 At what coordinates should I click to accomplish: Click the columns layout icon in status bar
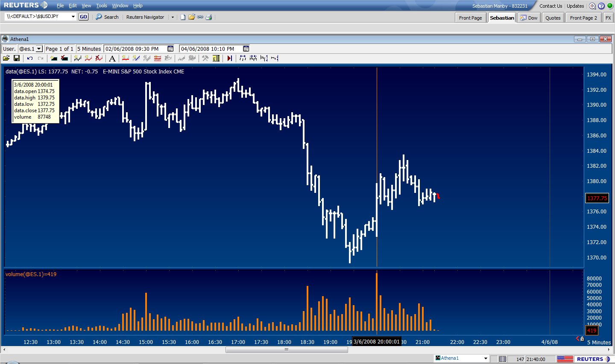click(x=503, y=359)
